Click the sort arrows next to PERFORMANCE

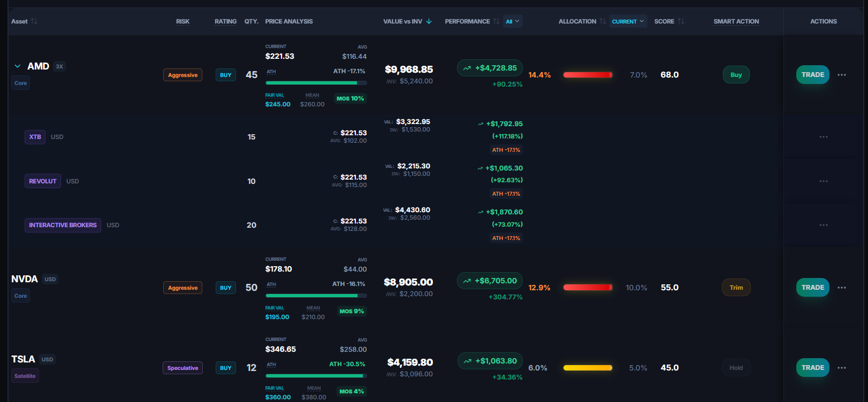(x=497, y=21)
